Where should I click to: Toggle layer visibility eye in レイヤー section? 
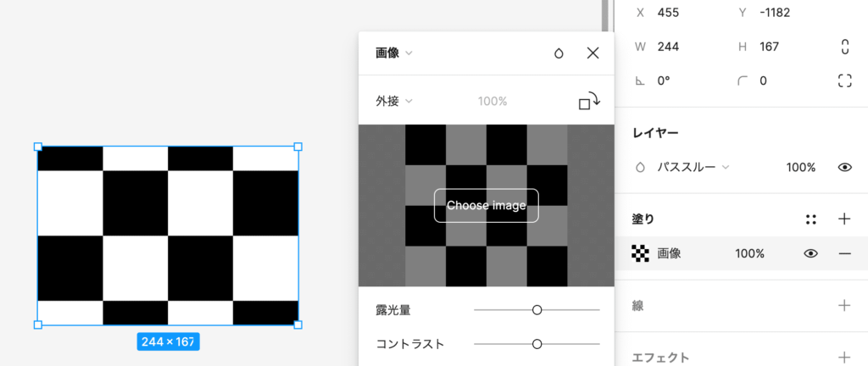pyautogui.click(x=844, y=168)
